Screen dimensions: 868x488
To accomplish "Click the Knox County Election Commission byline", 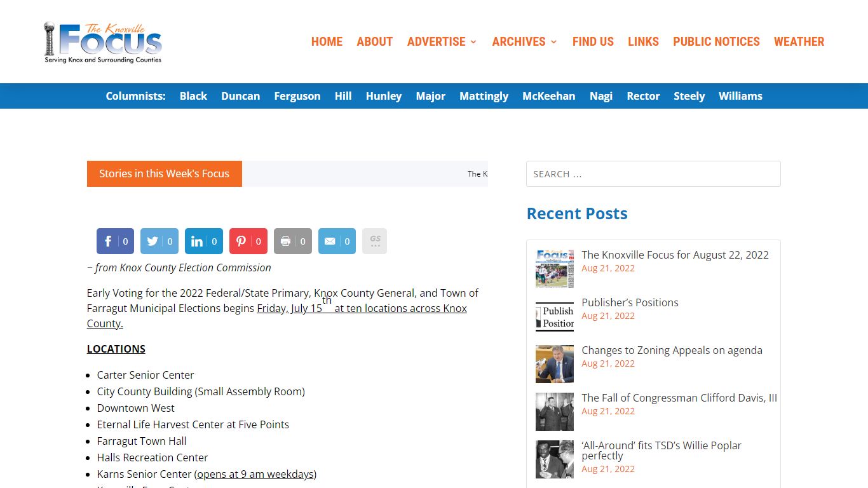I will 179,268.
